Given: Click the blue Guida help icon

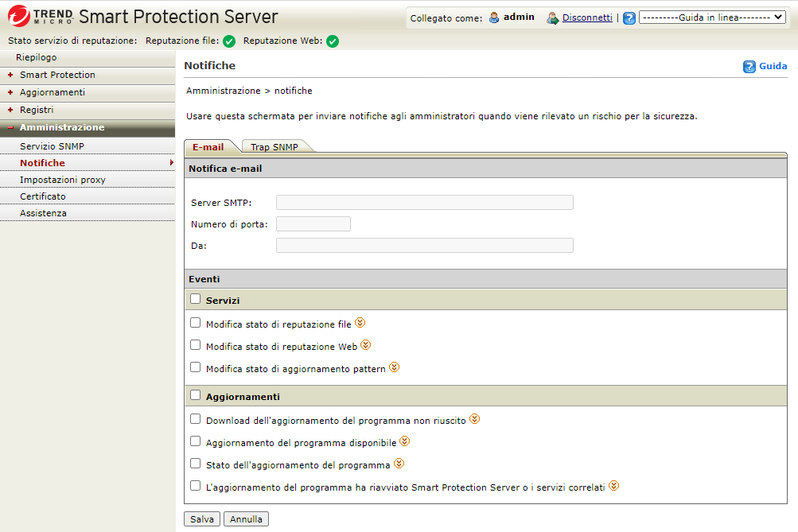Looking at the screenshot, I should [x=749, y=67].
